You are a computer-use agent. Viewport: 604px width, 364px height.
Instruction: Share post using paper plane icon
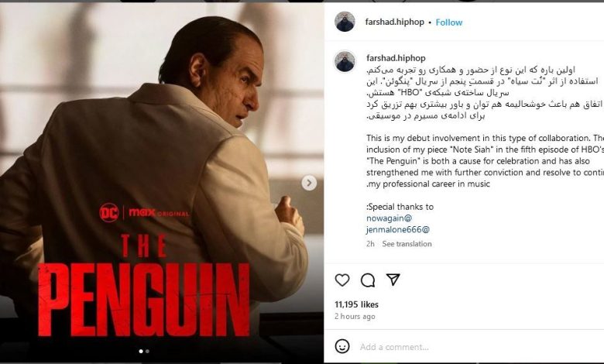point(393,280)
